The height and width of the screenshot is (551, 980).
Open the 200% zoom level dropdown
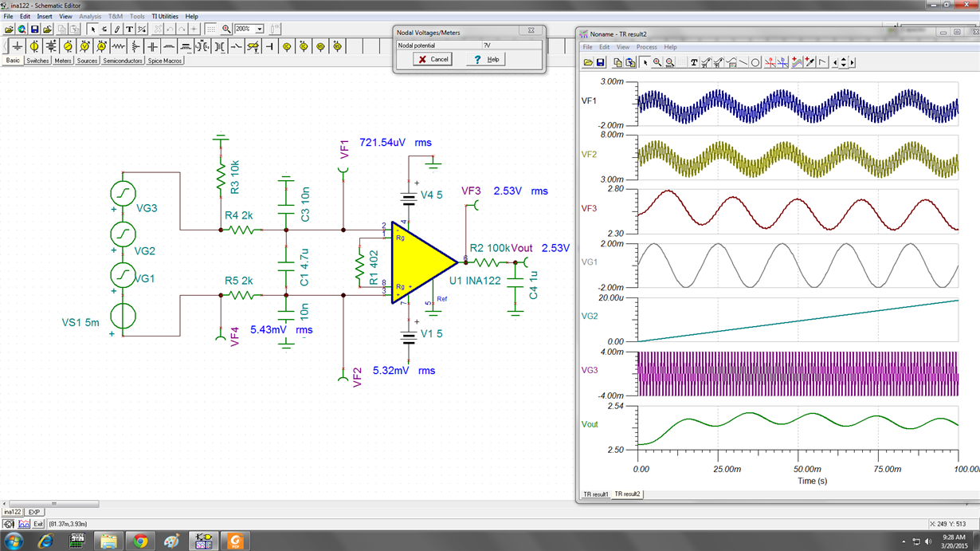[x=259, y=29]
